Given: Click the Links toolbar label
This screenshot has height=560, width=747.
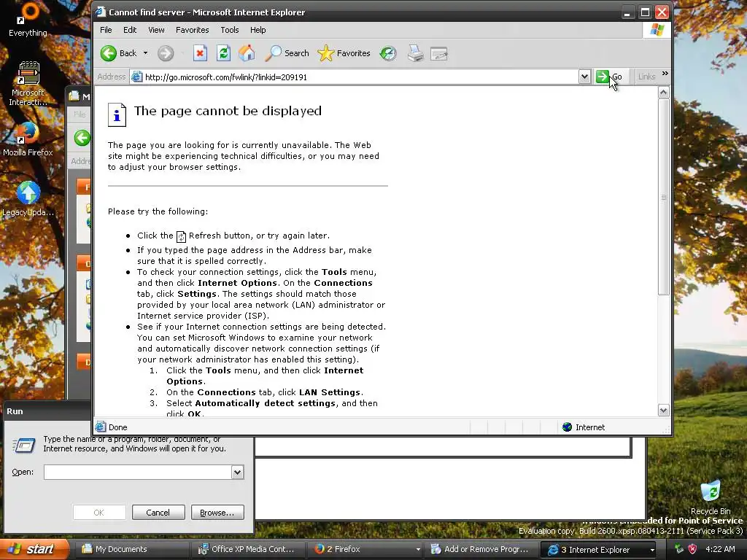Looking at the screenshot, I should tap(646, 77).
